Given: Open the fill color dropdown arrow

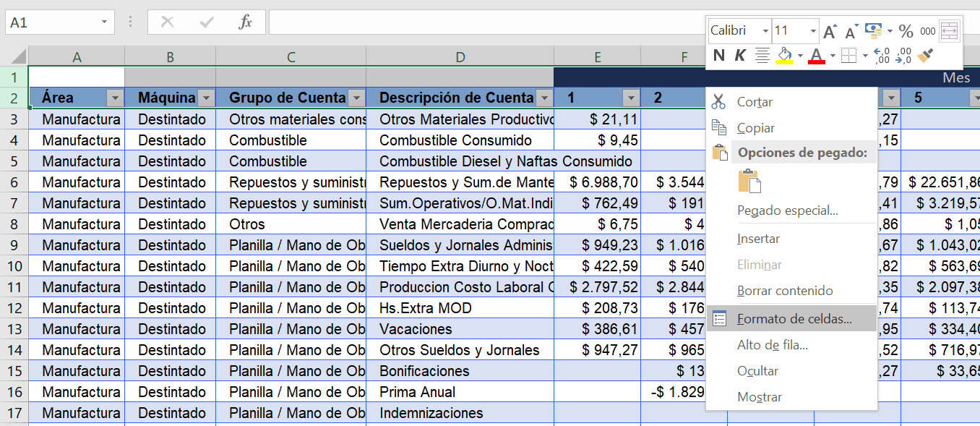Looking at the screenshot, I should (799, 54).
